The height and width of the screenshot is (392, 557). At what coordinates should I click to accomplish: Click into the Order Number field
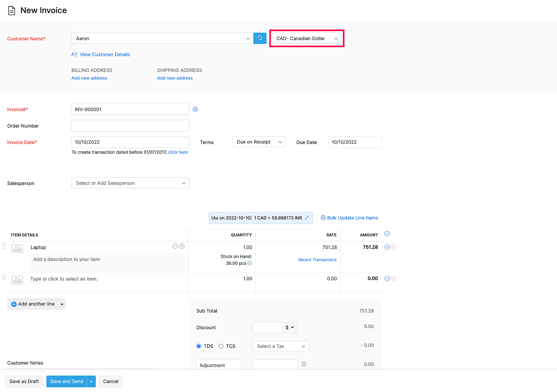click(x=130, y=126)
